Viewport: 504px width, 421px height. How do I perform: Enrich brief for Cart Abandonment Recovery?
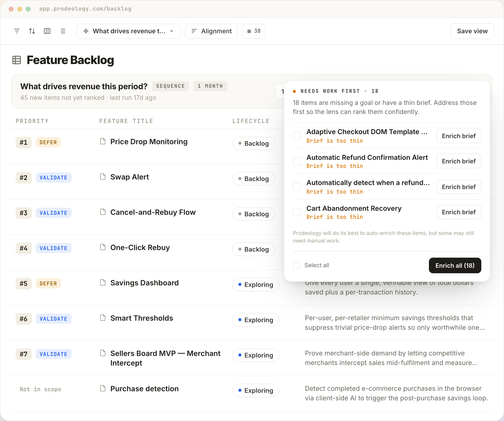point(459,212)
